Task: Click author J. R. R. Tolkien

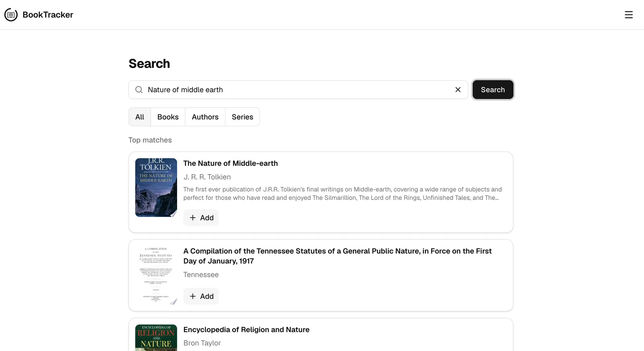Action: (x=207, y=177)
